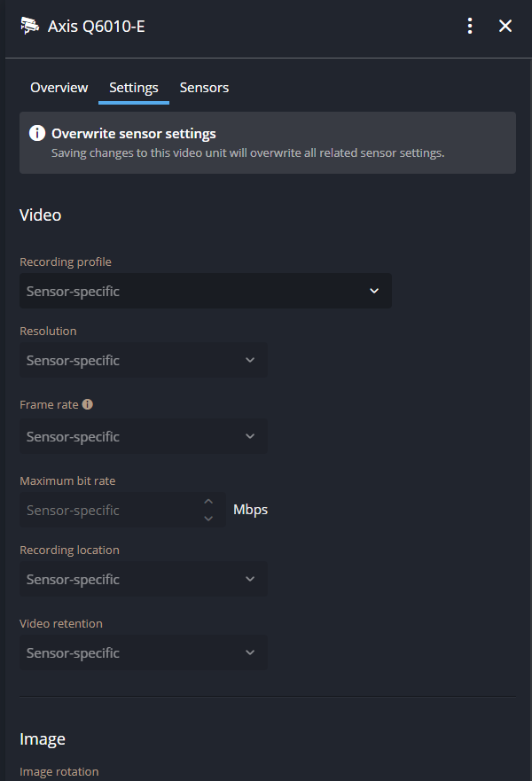
Task: Open the Resolution dropdown
Action: tap(142, 360)
